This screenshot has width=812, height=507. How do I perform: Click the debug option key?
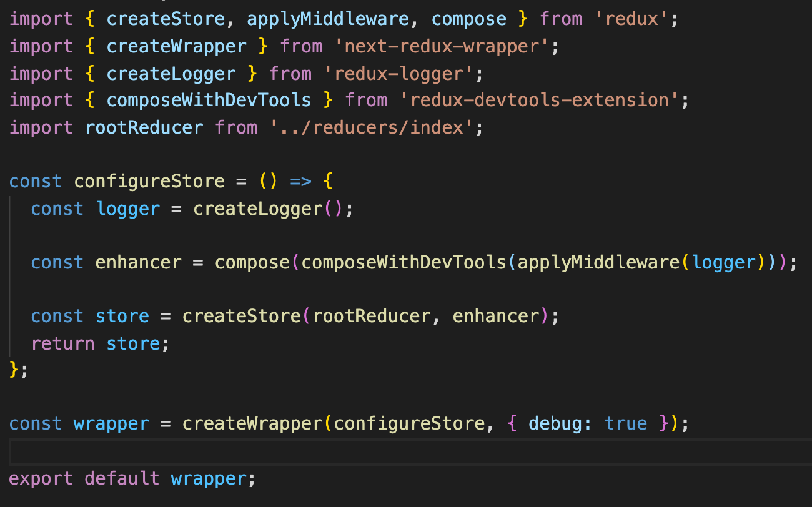click(555, 424)
